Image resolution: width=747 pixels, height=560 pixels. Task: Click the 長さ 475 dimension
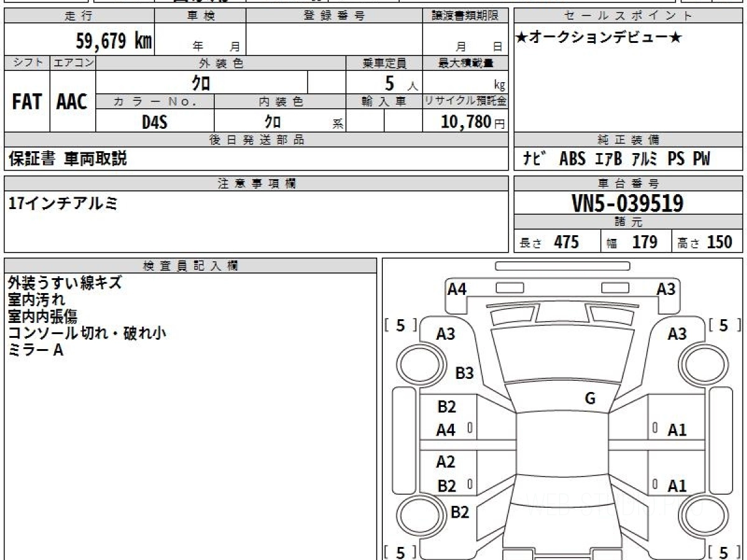[550, 242]
